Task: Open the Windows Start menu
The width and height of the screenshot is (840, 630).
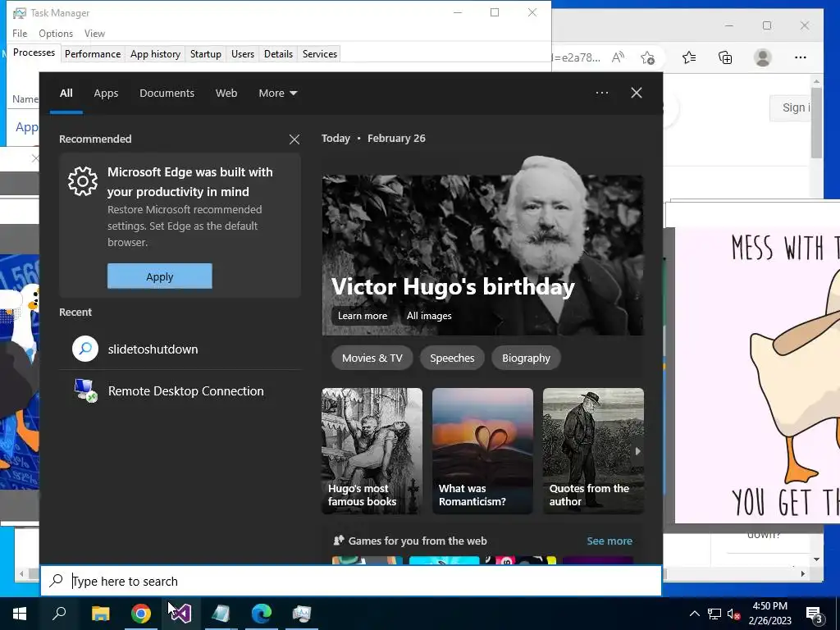Action: (x=20, y=614)
